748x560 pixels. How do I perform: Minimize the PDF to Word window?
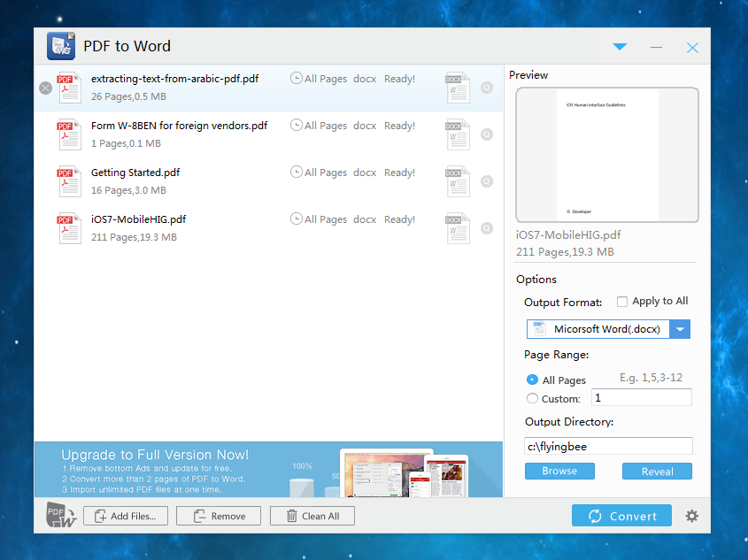pos(657,47)
